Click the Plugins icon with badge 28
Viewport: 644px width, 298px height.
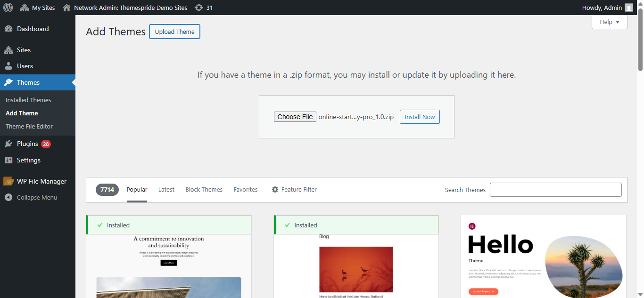(9, 144)
